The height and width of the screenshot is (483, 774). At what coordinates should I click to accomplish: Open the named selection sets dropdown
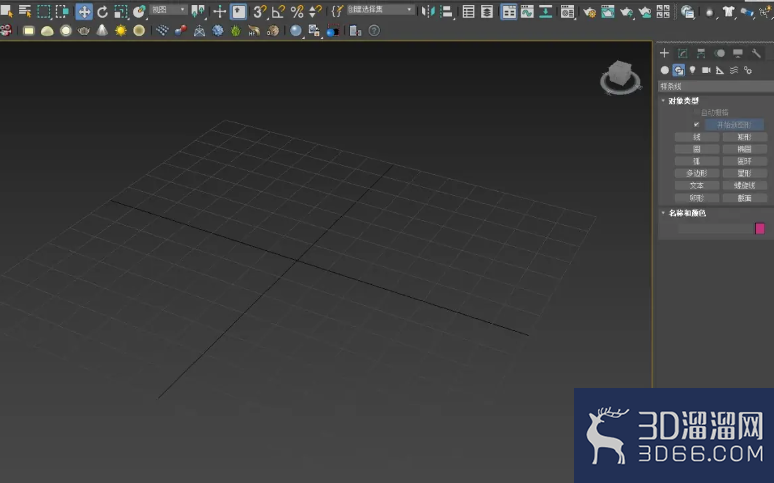coord(381,9)
